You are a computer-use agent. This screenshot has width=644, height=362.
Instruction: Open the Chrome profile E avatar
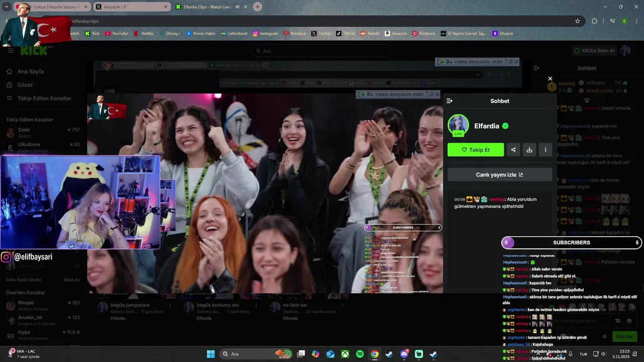click(624, 21)
